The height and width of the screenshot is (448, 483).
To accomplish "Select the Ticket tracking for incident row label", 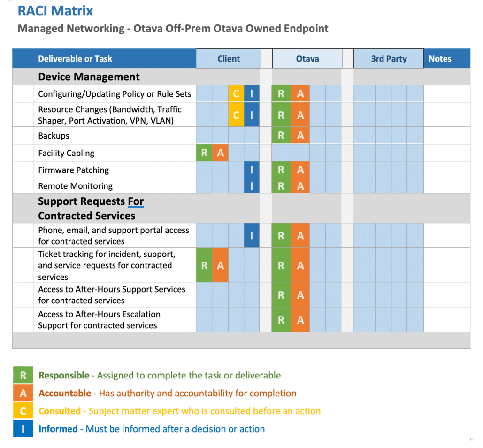I will [107, 265].
